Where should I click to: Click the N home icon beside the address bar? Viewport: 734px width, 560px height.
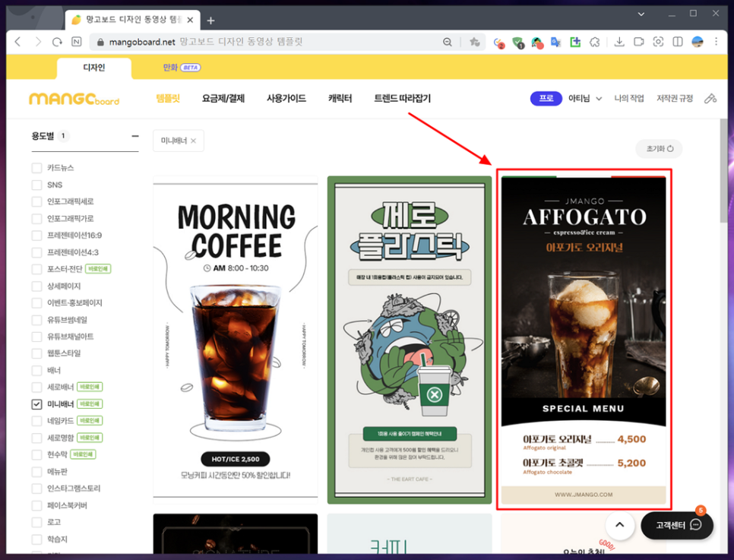point(76,42)
